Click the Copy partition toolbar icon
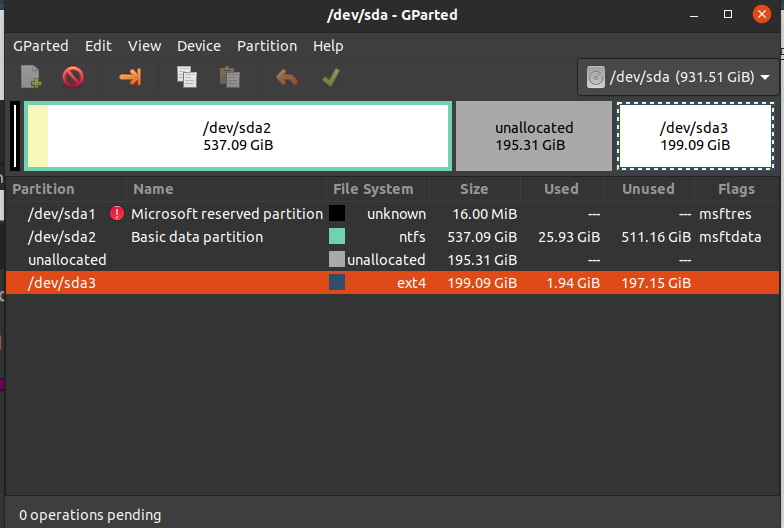The height and width of the screenshot is (528, 784). [x=186, y=77]
